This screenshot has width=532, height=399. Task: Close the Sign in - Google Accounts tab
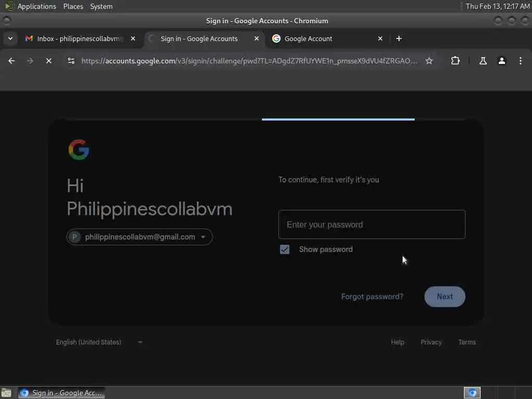(x=257, y=38)
